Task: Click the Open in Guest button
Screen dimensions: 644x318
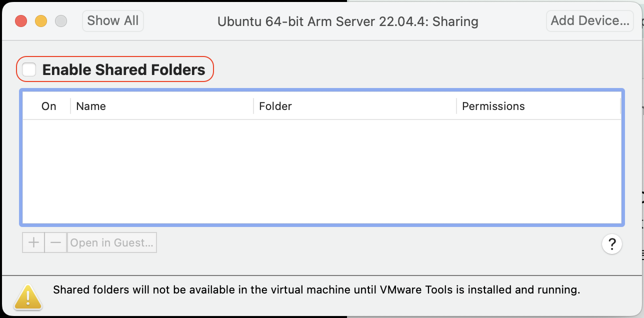Action: coord(112,243)
